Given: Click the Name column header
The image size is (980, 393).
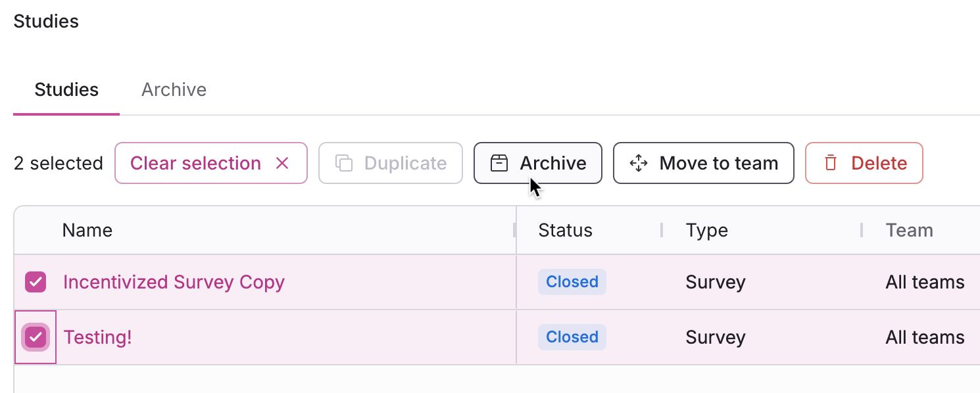Looking at the screenshot, I should (x=87, y=230).
